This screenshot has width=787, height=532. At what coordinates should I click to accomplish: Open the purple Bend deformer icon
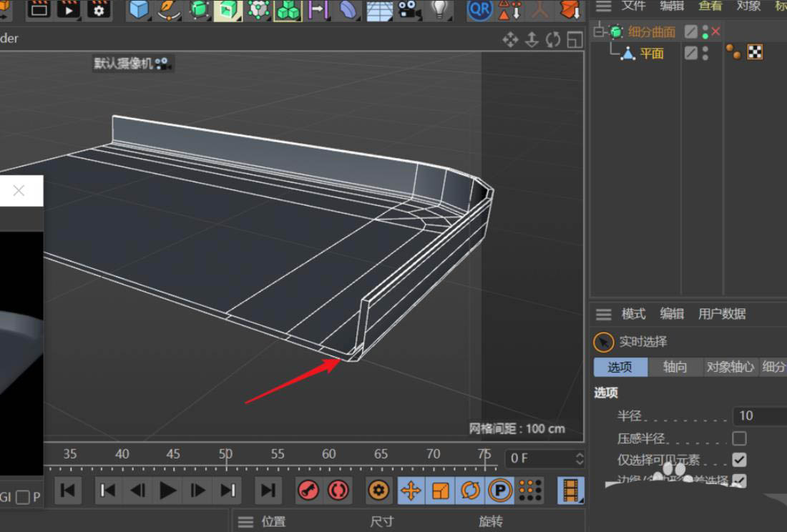point(348,9)
